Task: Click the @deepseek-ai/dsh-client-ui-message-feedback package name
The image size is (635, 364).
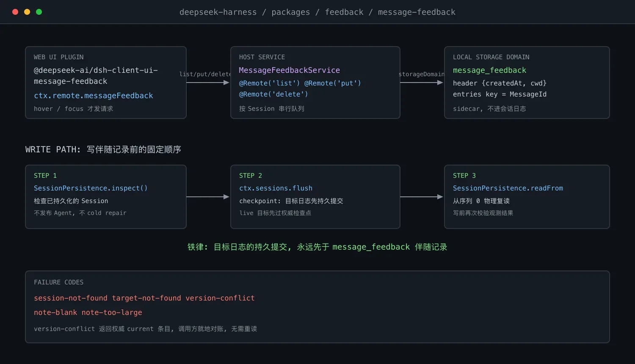Action: (96, 76)
